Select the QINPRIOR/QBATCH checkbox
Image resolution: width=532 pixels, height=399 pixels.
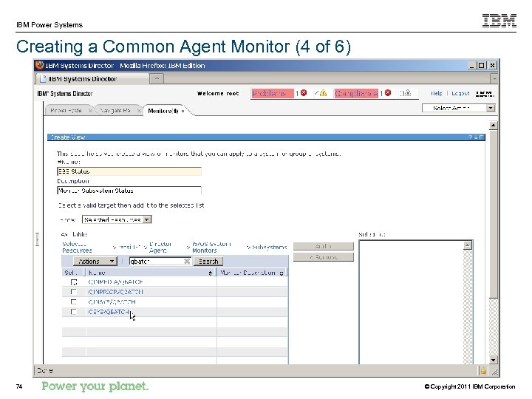pyautogui.click(x=73, y=292)
